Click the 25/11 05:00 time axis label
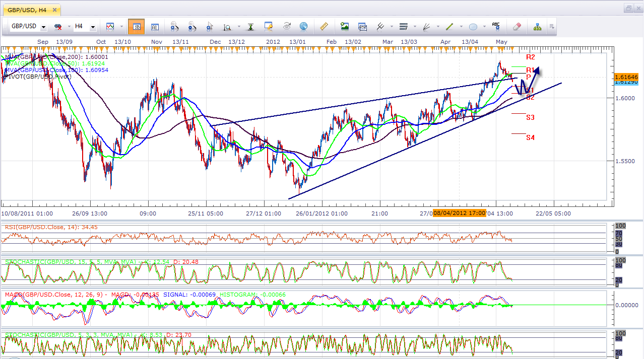Viewport: 644px width, 359px height. tap(206, 213)
